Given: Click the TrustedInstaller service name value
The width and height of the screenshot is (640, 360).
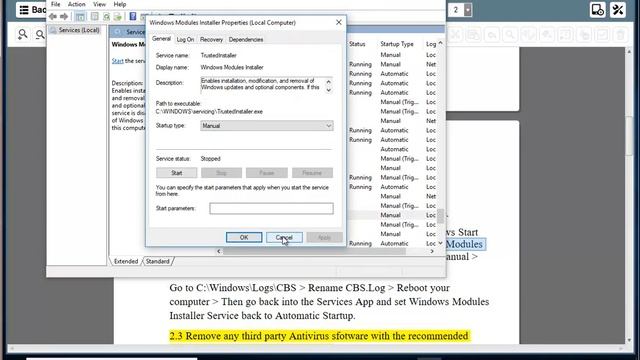Looking at the screenshot, I should click(x=218, y=56).
